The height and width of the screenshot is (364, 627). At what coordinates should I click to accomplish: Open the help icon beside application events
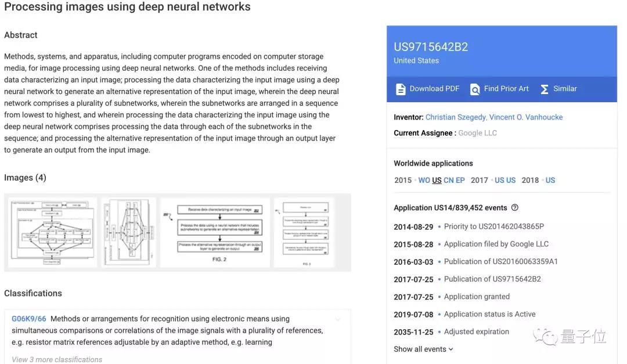tap(515, 208)
